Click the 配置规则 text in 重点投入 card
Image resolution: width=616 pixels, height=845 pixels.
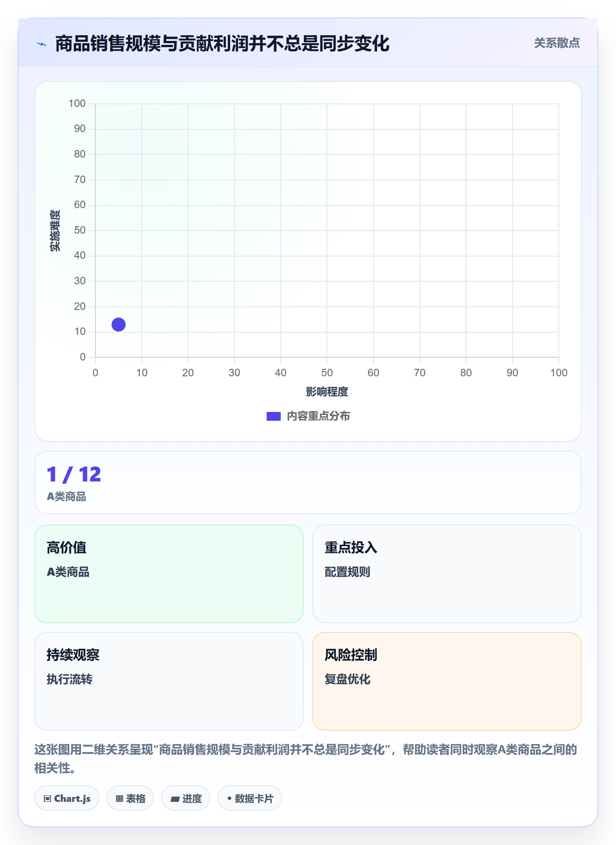[x=348, y=572]
